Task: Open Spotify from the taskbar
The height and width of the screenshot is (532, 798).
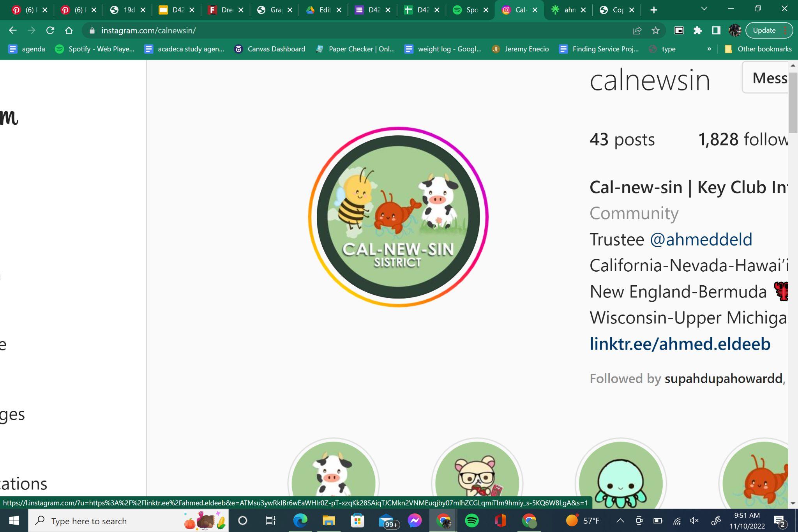Action: click(471, 521)
